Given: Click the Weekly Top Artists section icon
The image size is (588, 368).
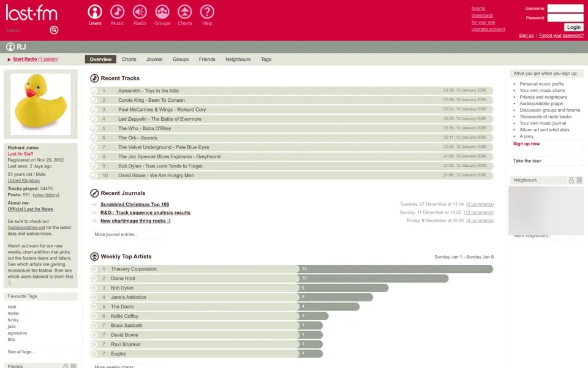Looking at the screenshot, I should click(94, 256).
